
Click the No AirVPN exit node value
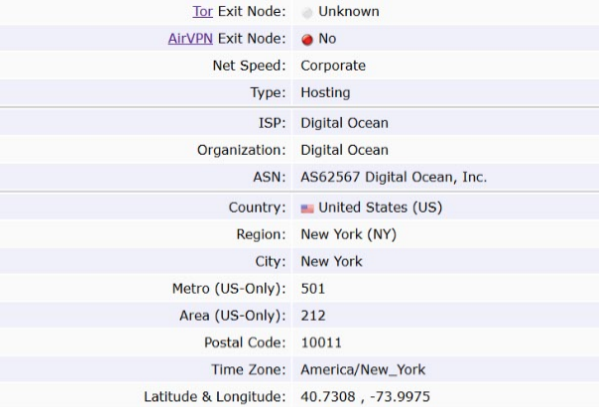click(x=327, y=39)
